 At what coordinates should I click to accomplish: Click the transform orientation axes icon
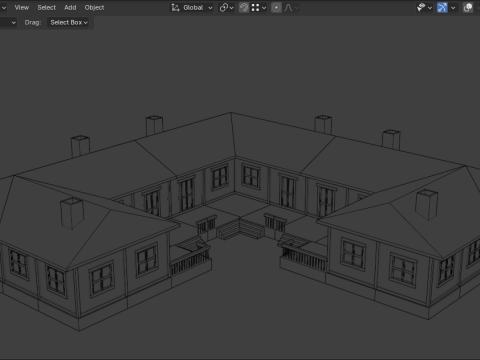(175, 7)
